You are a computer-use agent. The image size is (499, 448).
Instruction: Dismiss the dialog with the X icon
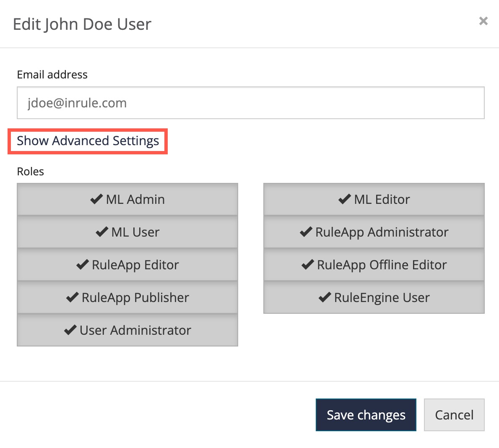coord(483,21)
